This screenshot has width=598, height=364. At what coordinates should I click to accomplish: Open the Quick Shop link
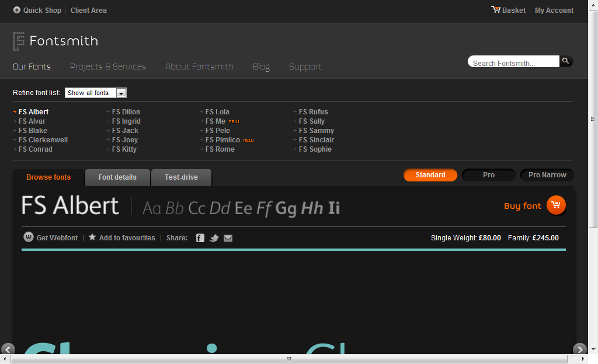(42, 10)
